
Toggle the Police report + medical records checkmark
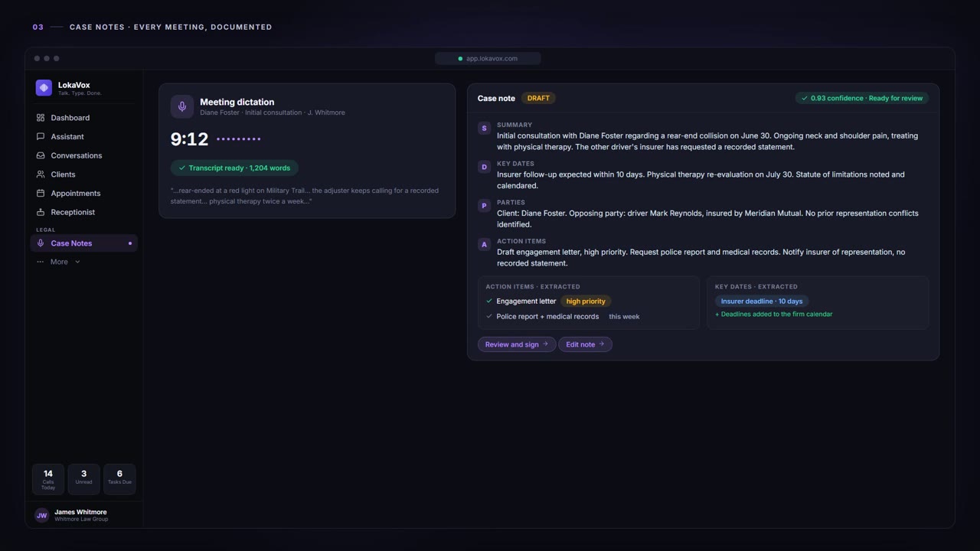tap(489, 316)
